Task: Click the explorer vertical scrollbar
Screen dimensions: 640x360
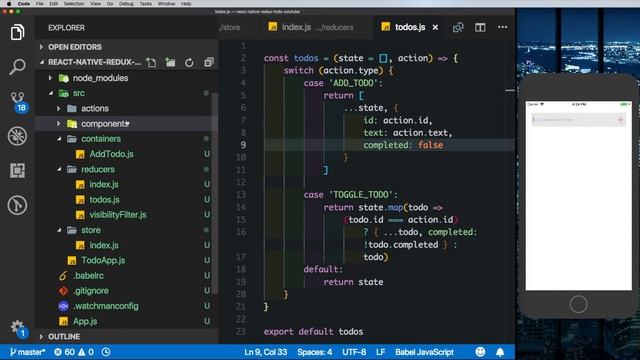Action: pos(215,192)
